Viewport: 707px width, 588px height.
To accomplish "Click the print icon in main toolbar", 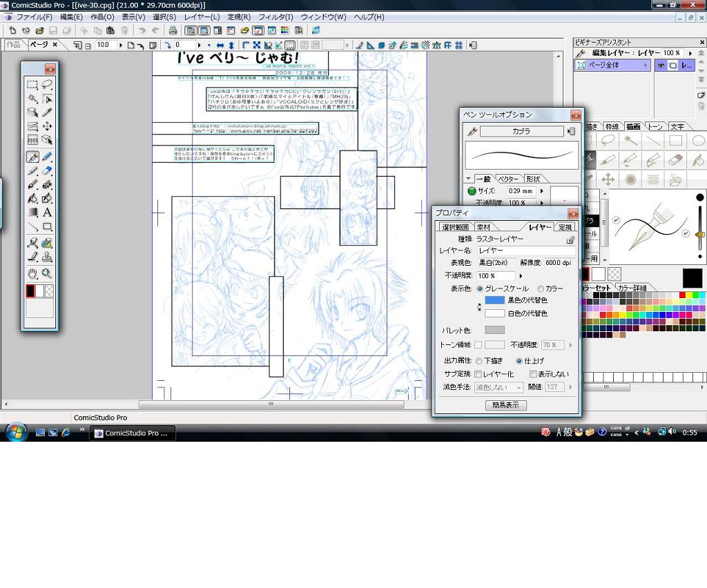I will click(x=173, y=30).
